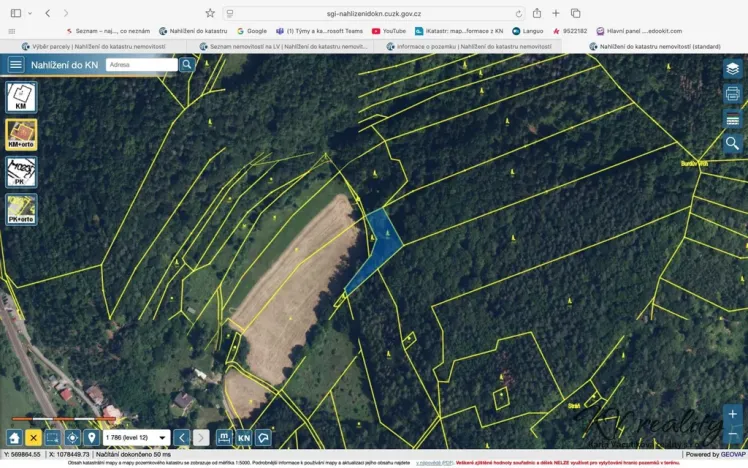
Task: Open the map layers panel
Action: [733, 69]
